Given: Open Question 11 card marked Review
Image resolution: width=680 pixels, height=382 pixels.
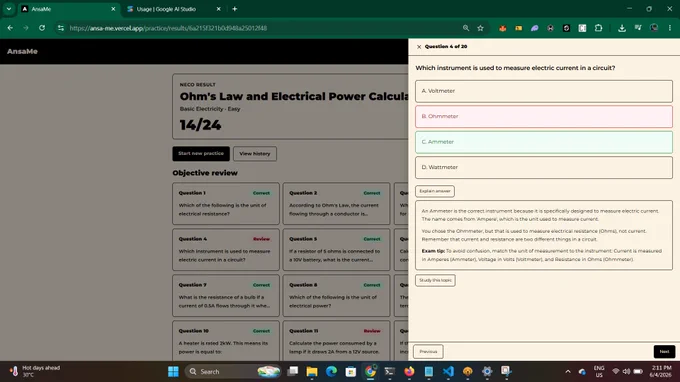Looking at the screenshot, I should pos(337,341).
